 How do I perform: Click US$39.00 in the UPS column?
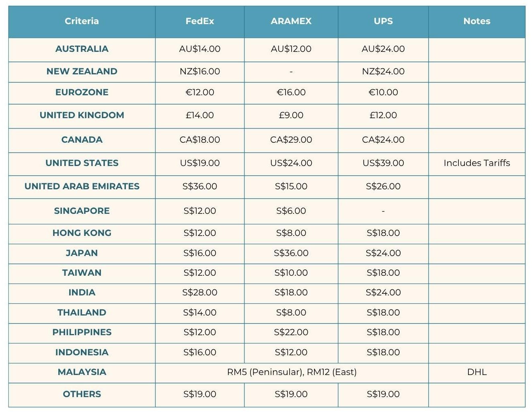[383, 163]
